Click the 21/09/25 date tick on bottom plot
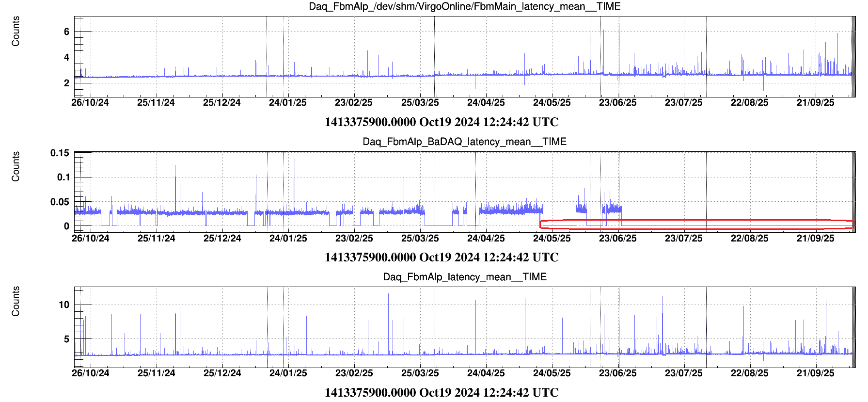This screenshot has height=402, width=868. [x=816, y=373]
